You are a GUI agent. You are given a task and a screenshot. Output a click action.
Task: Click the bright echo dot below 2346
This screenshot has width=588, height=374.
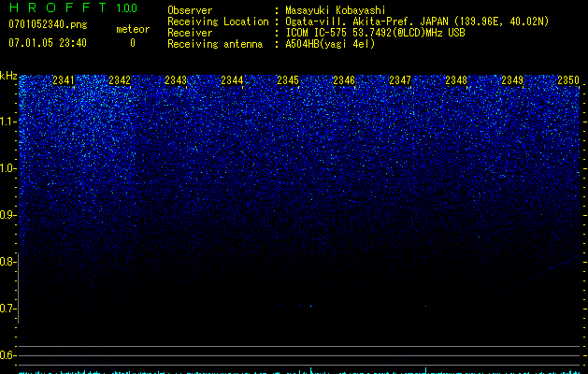[311, 306]
